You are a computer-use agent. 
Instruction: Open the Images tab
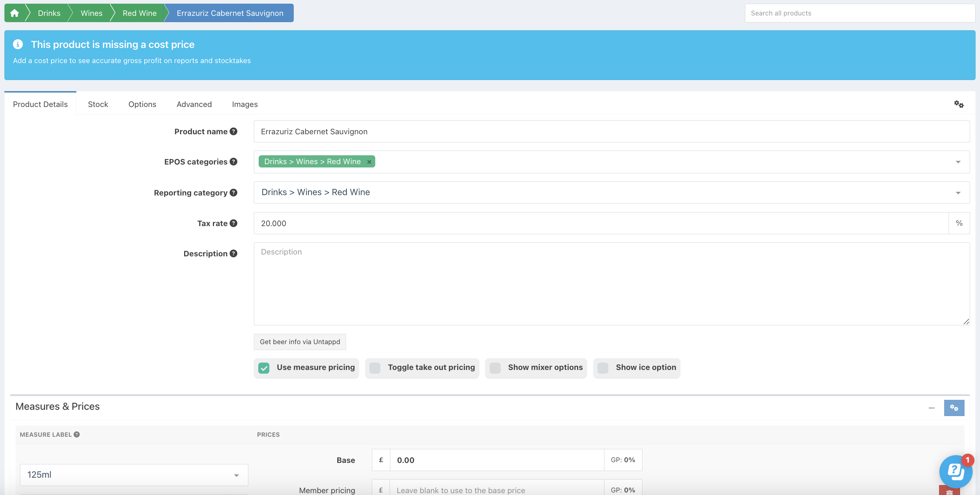pyautogui.click(x=245, y=104)
